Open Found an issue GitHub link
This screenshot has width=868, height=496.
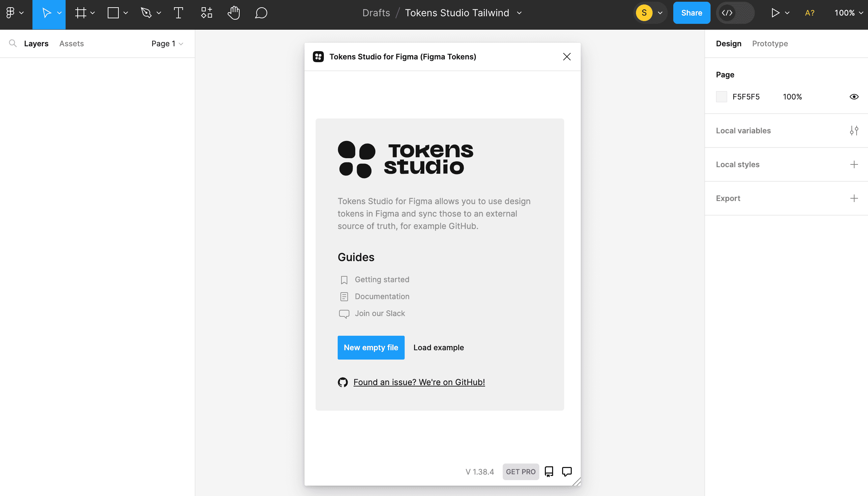pyautogui.click(x=419, y=382)
